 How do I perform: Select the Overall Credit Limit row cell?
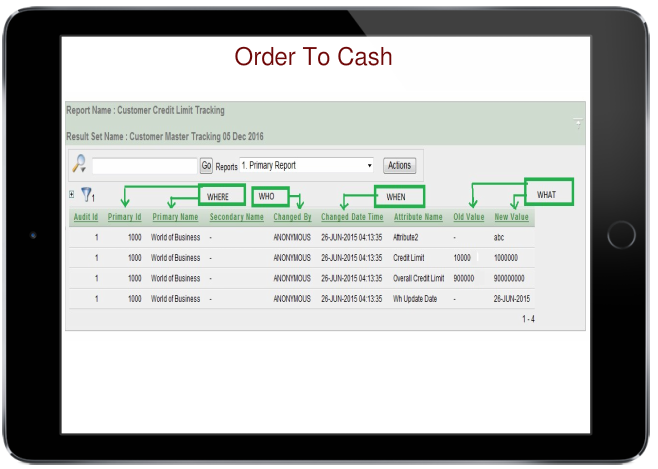coord(418,278)
